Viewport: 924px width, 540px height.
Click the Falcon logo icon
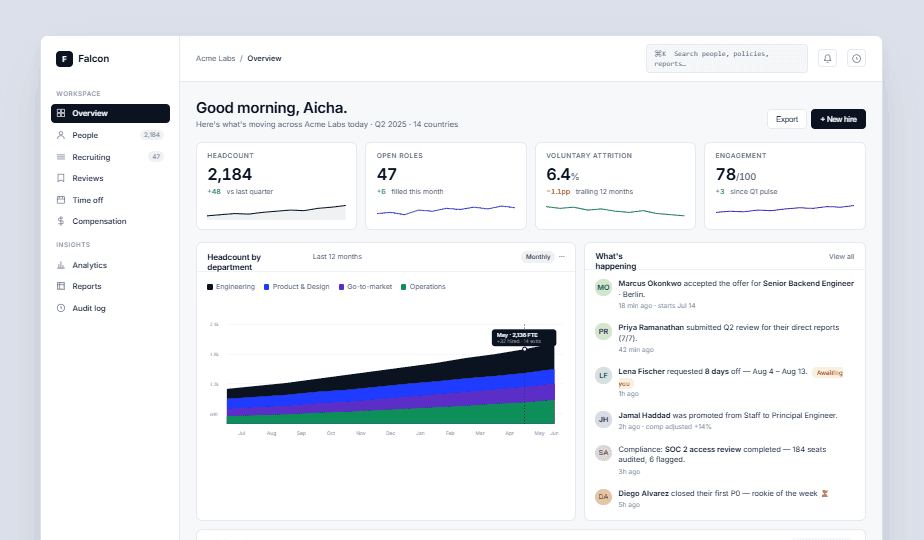coord(64,58)
